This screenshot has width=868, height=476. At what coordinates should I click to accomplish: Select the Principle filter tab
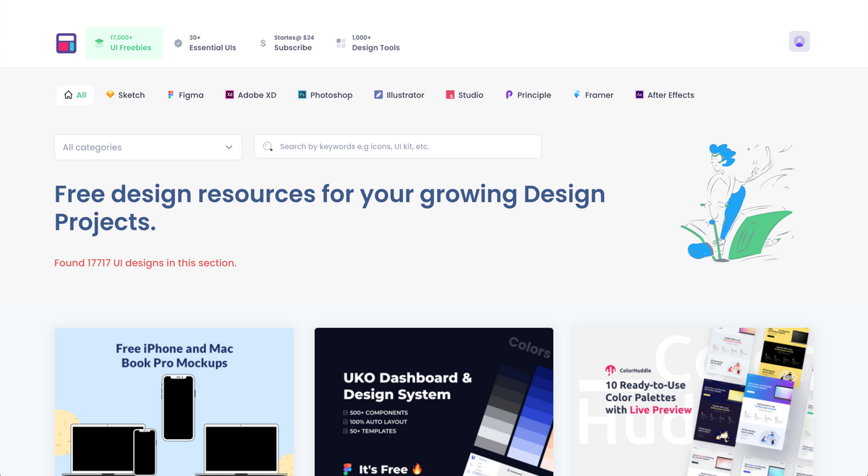tap(528, 95)
